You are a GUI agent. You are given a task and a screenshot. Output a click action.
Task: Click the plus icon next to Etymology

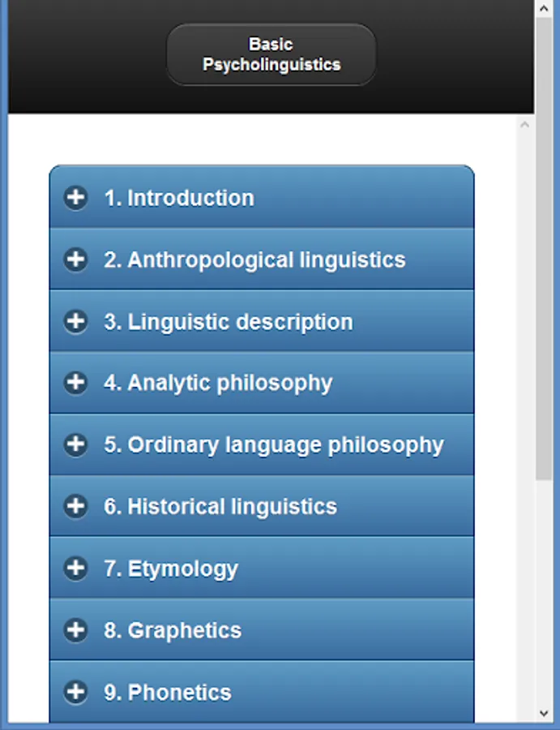pos(75,568)
